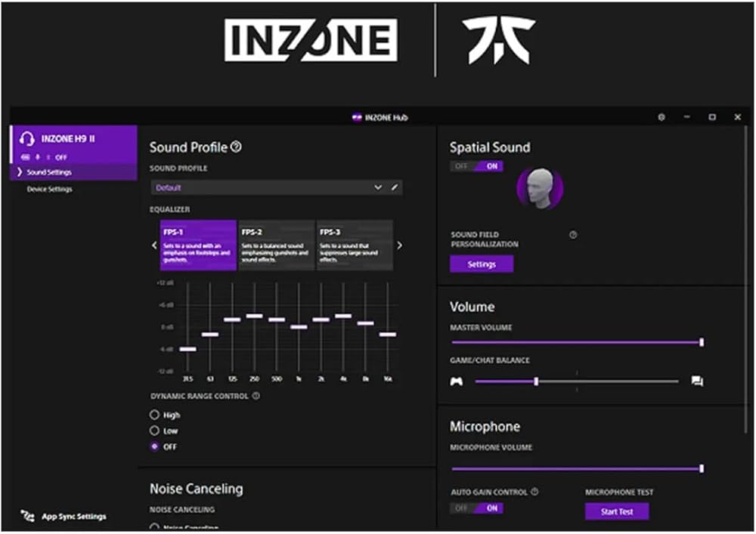The width and height of the screenshot is (756, 534).
Task: Click the pencil icon to edit the sound profile
Action: pyautogui.click(x=395, y=187)
